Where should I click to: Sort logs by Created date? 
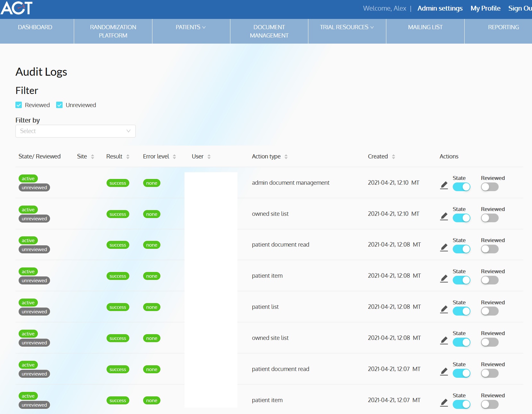(393, 156)
